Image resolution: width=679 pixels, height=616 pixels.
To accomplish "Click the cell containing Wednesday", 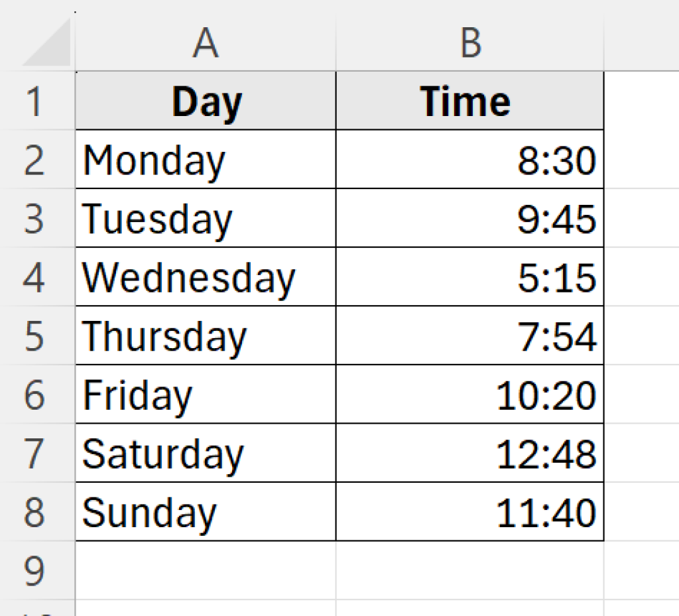I will (206, 277).
